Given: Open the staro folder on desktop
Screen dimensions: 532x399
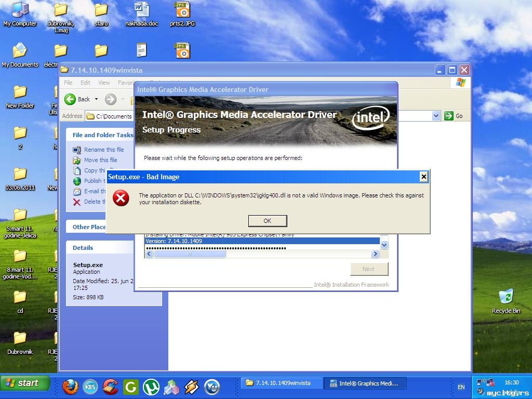Looking at the screenshot, I should [x=101, y=14].
